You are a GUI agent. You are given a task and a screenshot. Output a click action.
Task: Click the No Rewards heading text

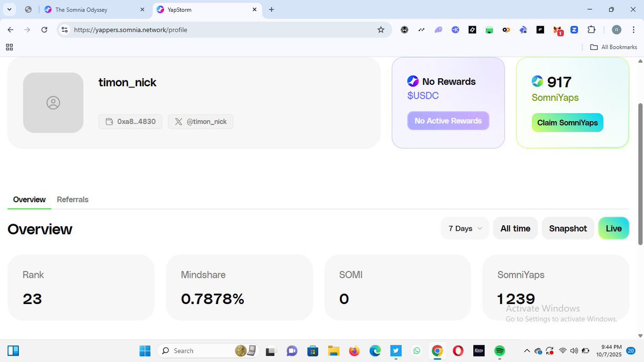[449, 82]
